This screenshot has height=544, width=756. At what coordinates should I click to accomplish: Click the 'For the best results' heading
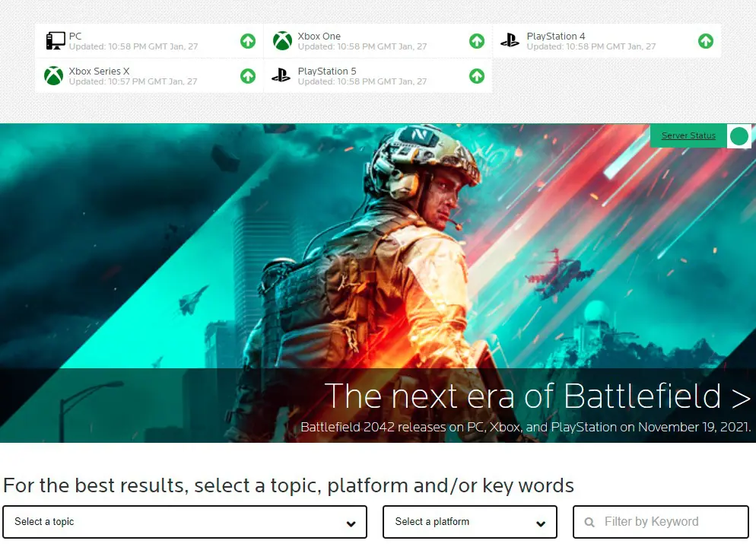coord(288,485)
